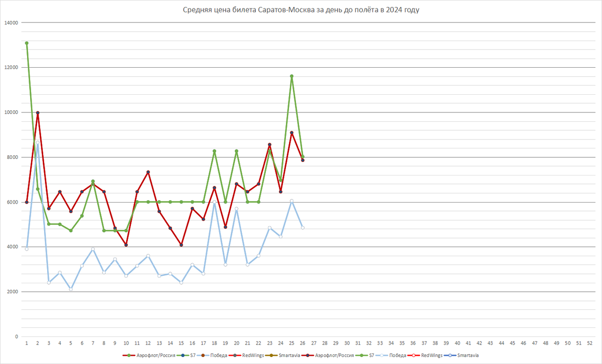Click S7 green data point at week 1
Screen dimensions: 602x364
pos(27,43)
